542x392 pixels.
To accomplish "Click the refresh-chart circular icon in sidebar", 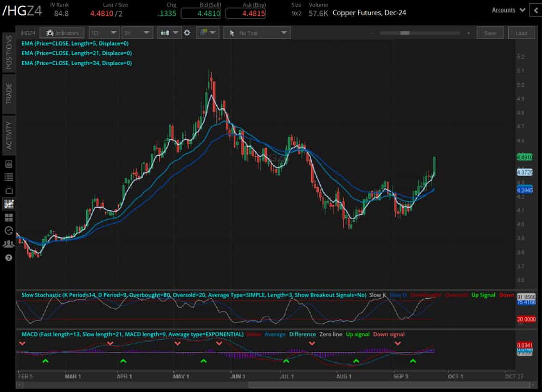I will 9,230.
